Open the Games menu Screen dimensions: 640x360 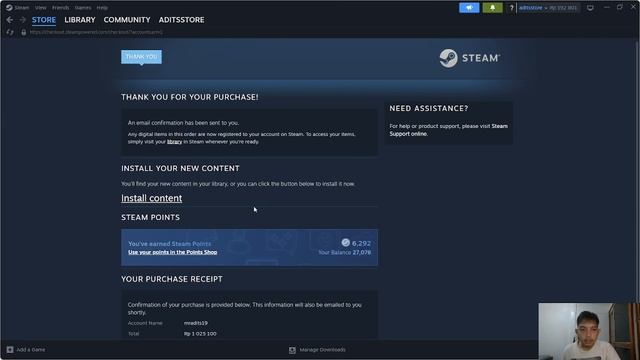tap(83, 8)
